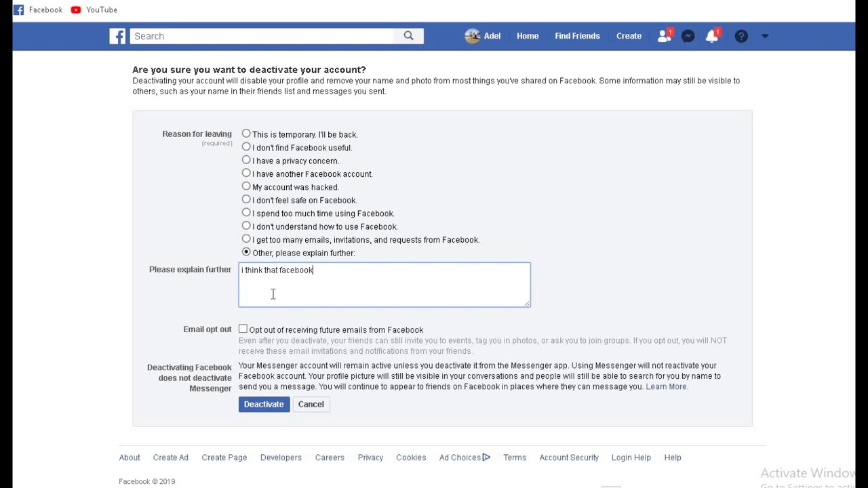
Task: Expand the account dropdown arrow in header
Action: pyautogui.click(x=765, y=36)
